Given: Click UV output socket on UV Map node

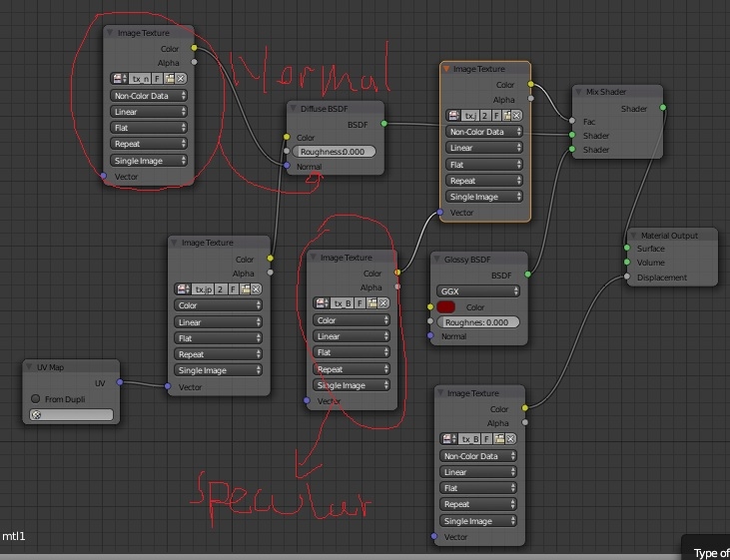Looking at the screenshot, I should tap(120, 382).
